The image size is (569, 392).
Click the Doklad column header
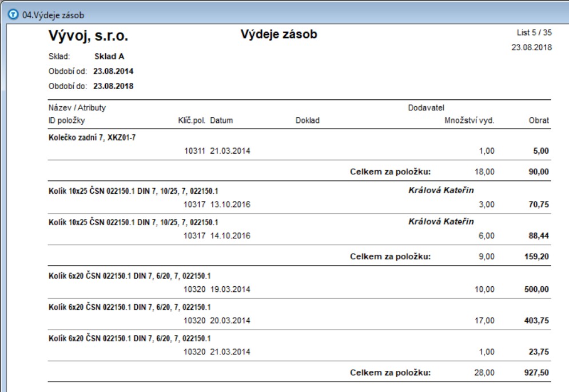(x=307, y=121)
